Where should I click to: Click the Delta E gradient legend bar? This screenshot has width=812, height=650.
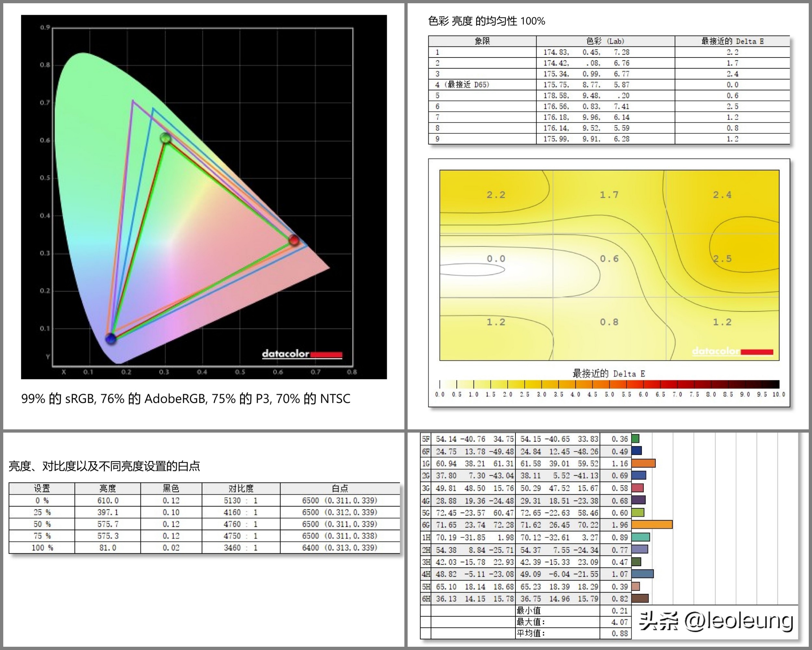[609, 384]
